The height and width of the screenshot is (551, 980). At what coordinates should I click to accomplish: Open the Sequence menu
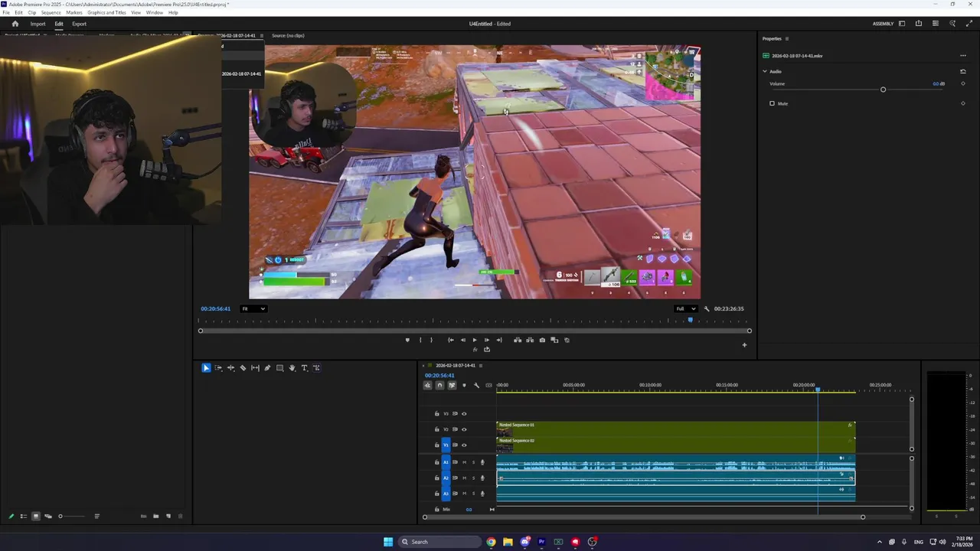point(51,13)
